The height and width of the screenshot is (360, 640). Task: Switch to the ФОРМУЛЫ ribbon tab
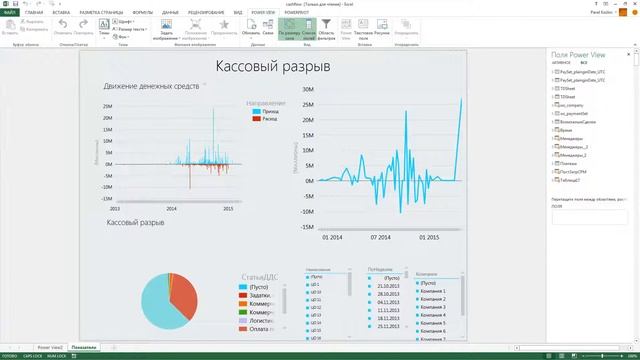pyautogui.click(x=142, y=13)
